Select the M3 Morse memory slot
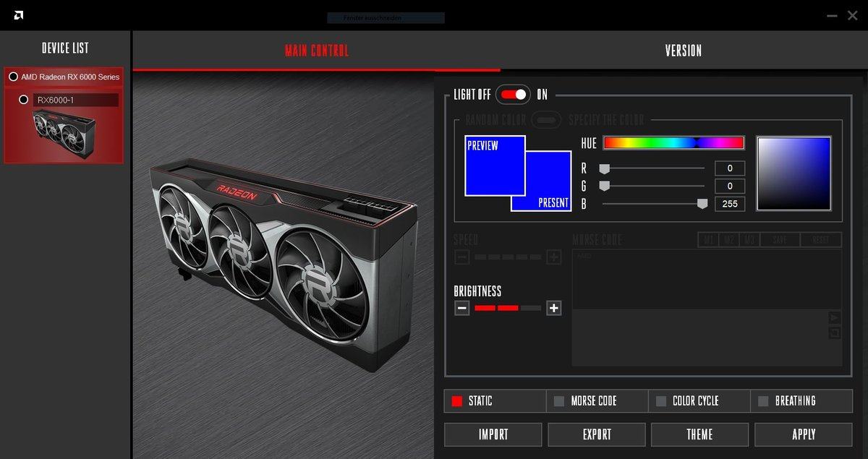 tap(750, 240)
